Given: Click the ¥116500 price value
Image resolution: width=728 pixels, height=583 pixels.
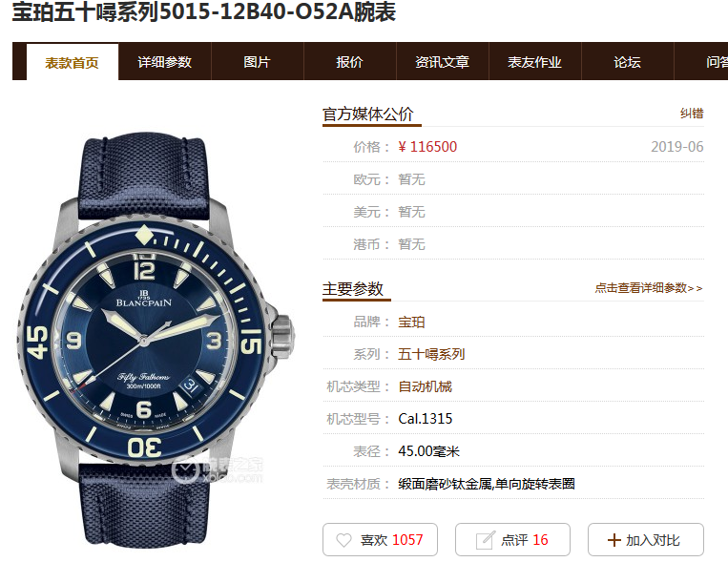Looking at the screenshot, I should point(427,147).
